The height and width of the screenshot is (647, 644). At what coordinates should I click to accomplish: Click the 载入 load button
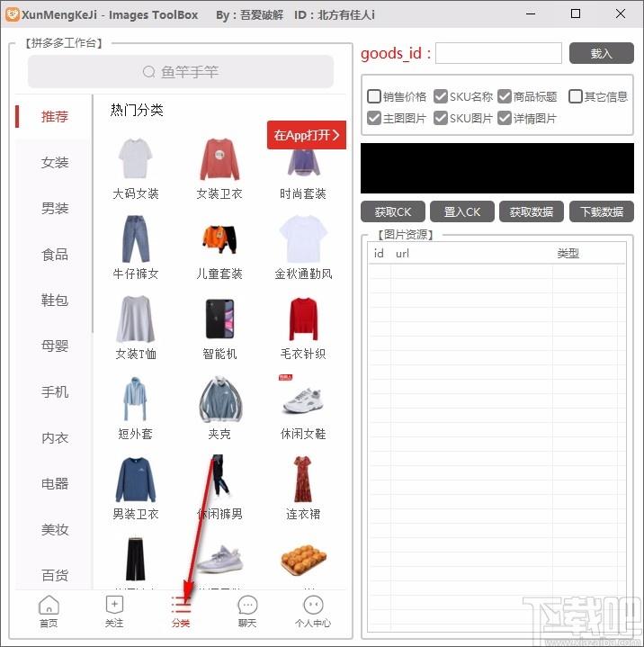point(601,53)
